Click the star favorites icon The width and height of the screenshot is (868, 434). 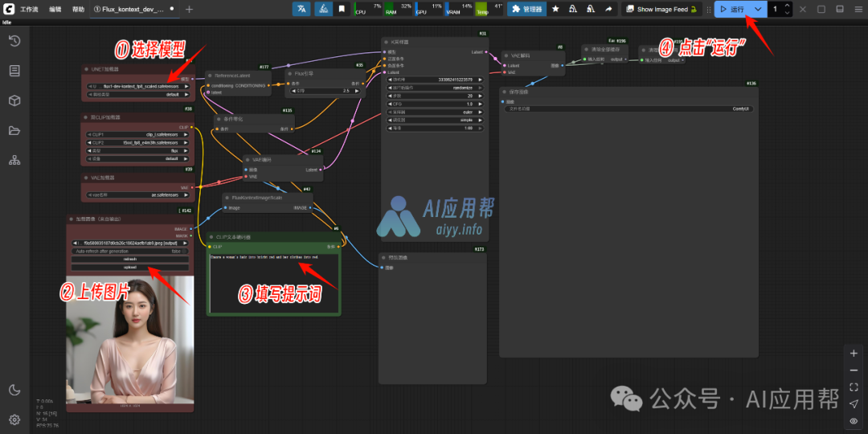[555, 9]
